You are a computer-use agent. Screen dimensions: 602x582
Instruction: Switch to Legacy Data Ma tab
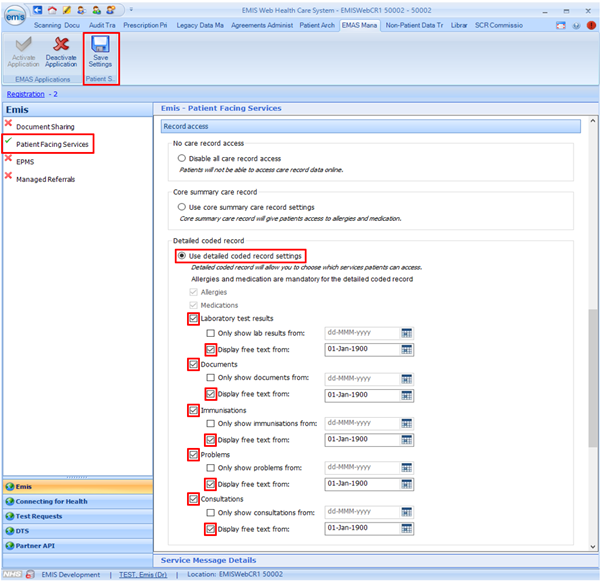pyautogui.click(x=200, y=25)
